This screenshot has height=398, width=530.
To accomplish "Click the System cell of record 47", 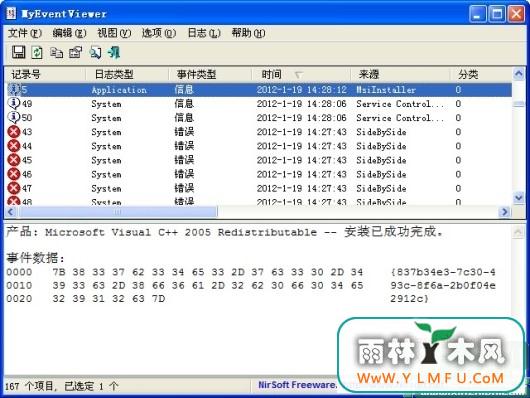I will 106,189.
